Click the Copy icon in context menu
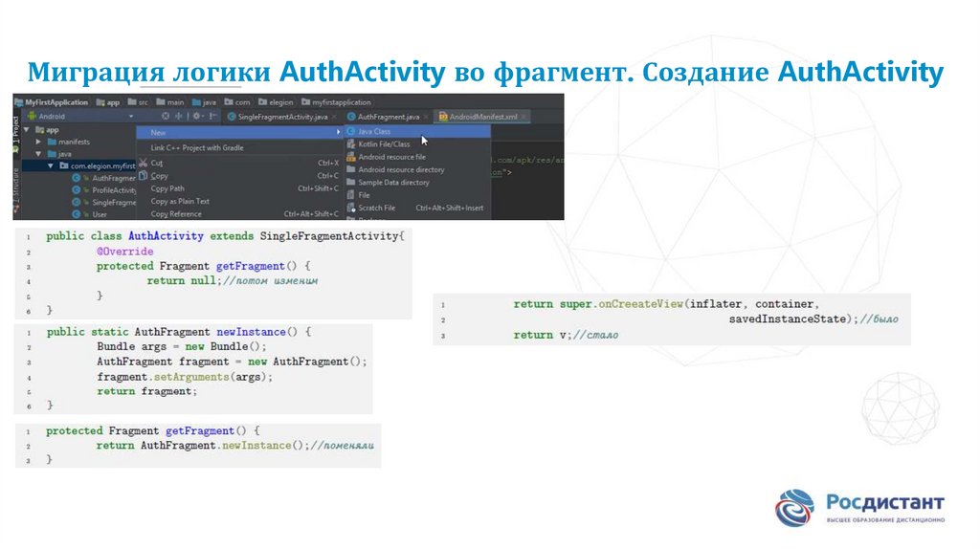Screen dimensions: 980x549 pos(144,176)
